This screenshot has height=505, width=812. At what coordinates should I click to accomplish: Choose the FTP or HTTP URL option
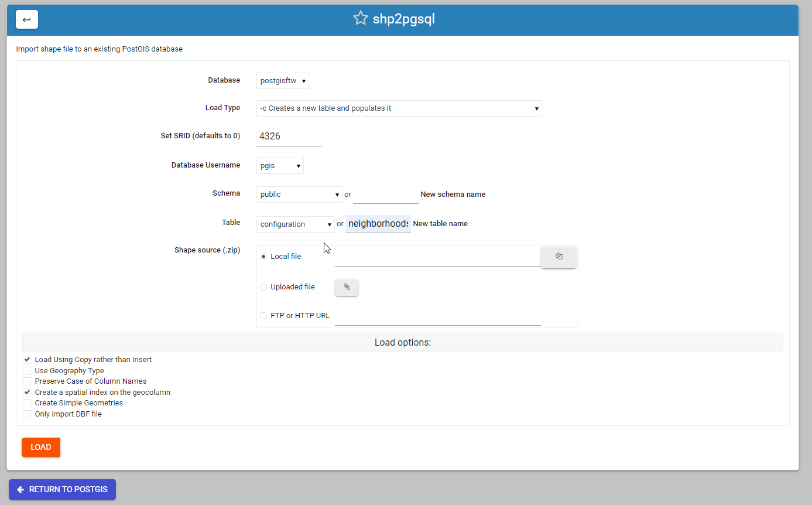coord(263,316)
